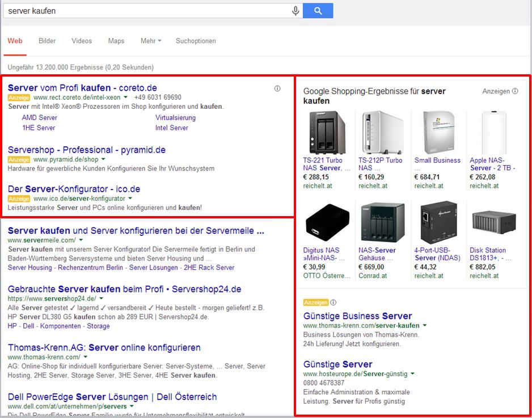
Task: Click the AMD Server sitelink
Action: coord(39,117)
